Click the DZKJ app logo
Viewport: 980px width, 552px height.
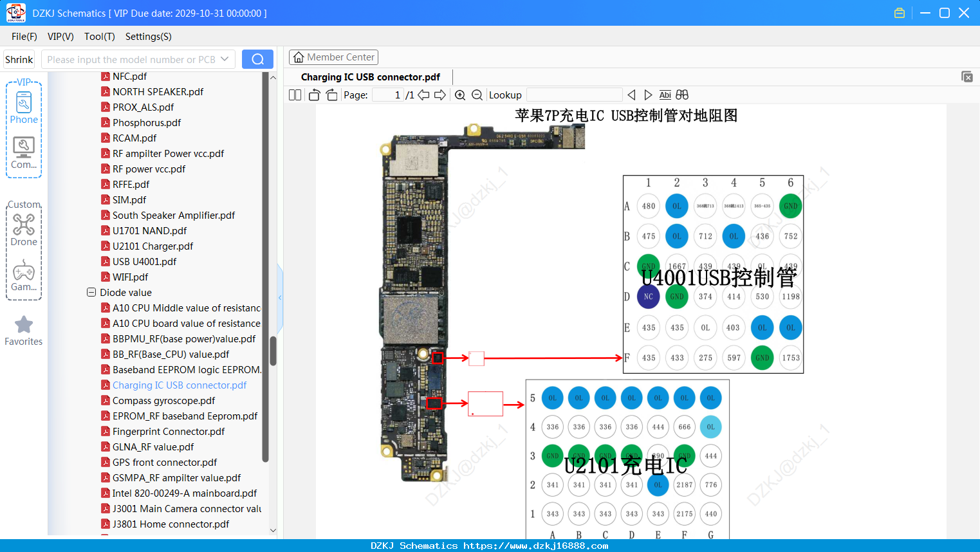pyautogui.click(x=15, y=13)
